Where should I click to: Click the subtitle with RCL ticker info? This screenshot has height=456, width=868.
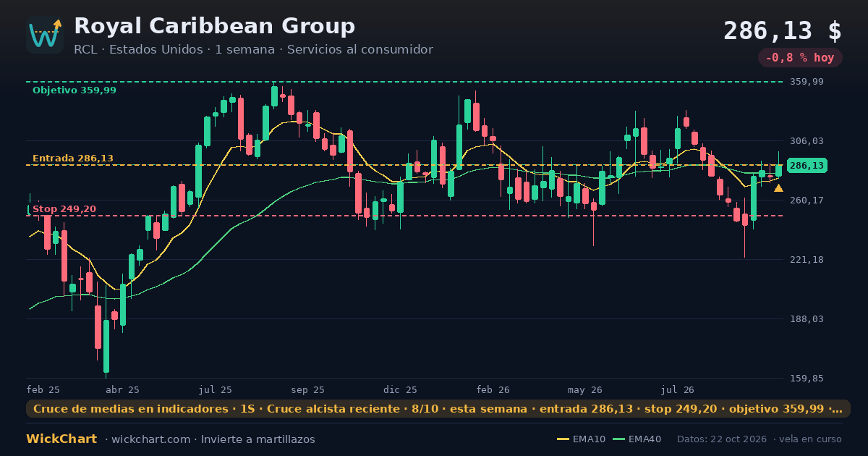click(x=253, y=50)
